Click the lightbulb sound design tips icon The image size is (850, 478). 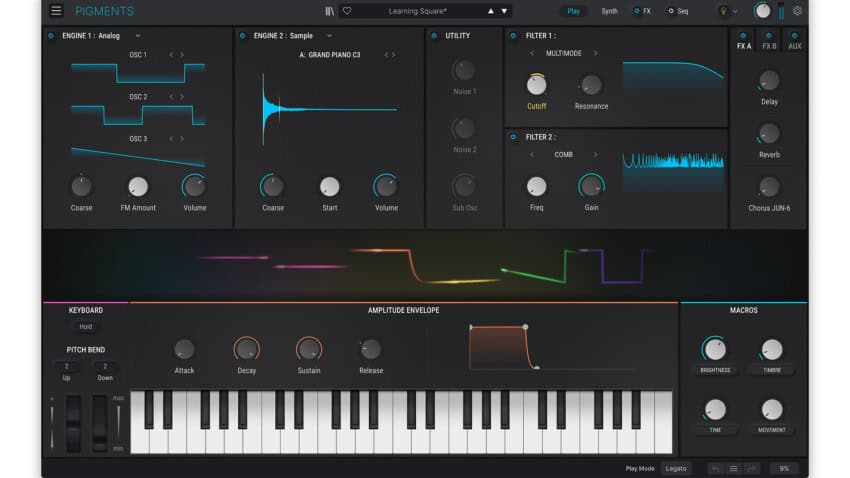tap(724, 11)
